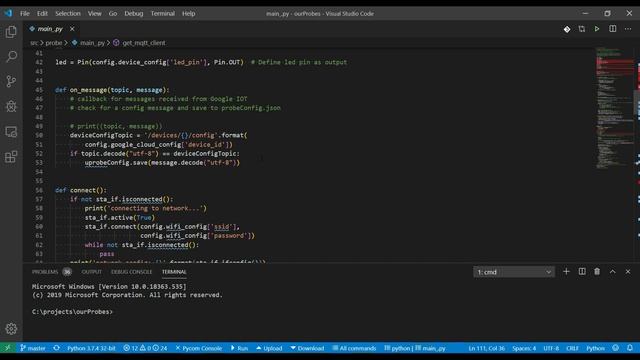640x360 pixels.
Task: Open the Debug view in activity bar
Action: tap(11, 107)
